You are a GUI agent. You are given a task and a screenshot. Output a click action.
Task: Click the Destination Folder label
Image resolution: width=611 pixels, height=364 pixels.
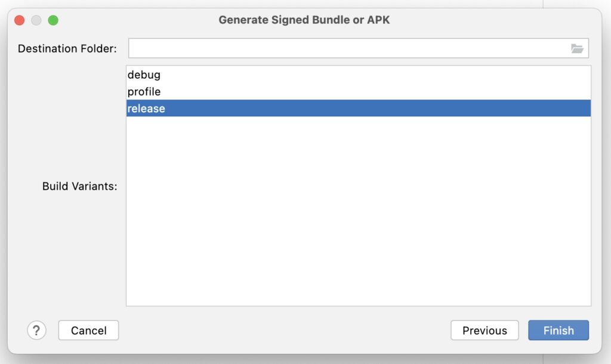67,49
